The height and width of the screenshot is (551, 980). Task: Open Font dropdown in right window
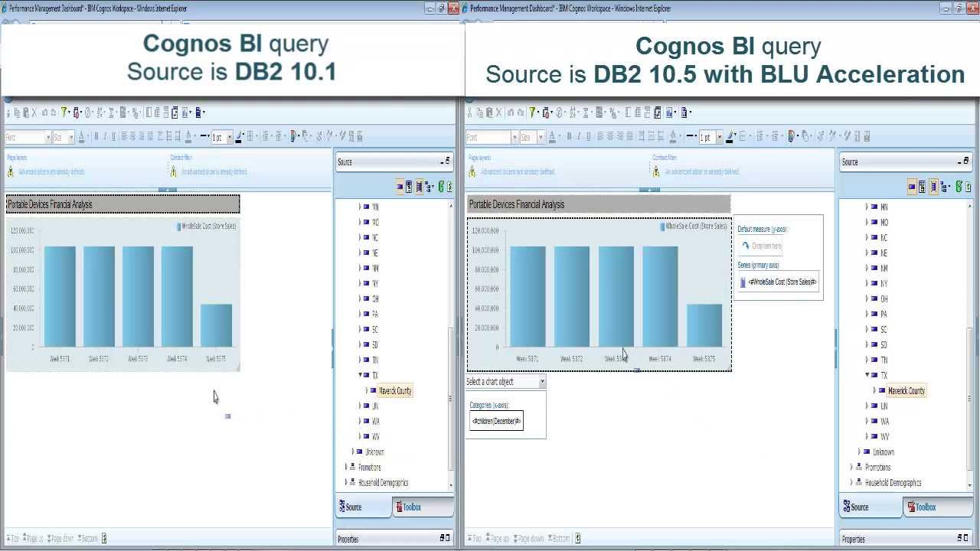tap(514, 137)
